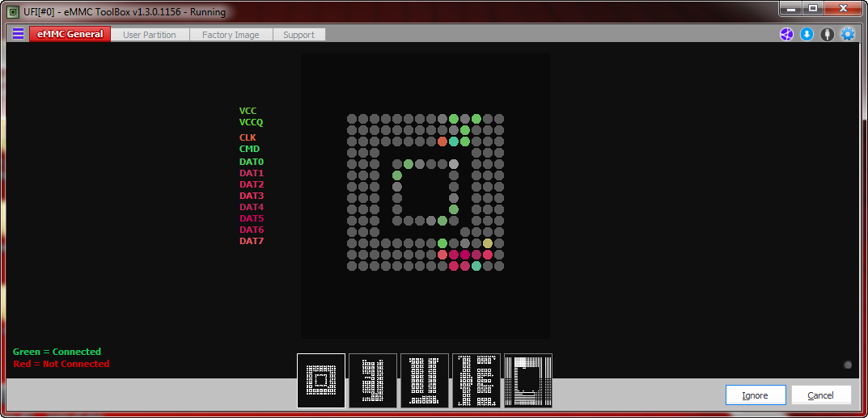Open the Factory Image tab
Viewport: 868px width, 418px height.
(x=231, y=35)
